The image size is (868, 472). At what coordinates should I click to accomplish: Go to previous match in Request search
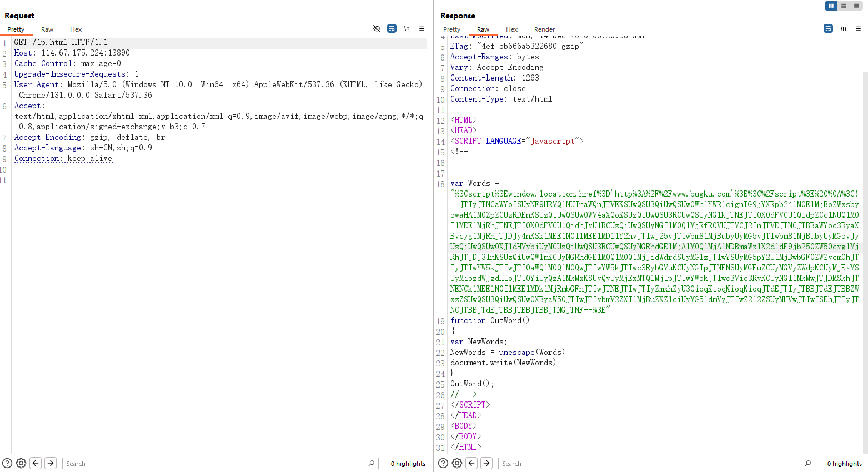[36, 463]
